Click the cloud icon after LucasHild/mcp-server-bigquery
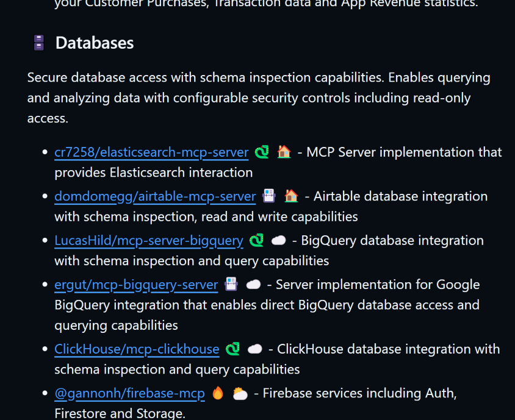 click(278, 241)
